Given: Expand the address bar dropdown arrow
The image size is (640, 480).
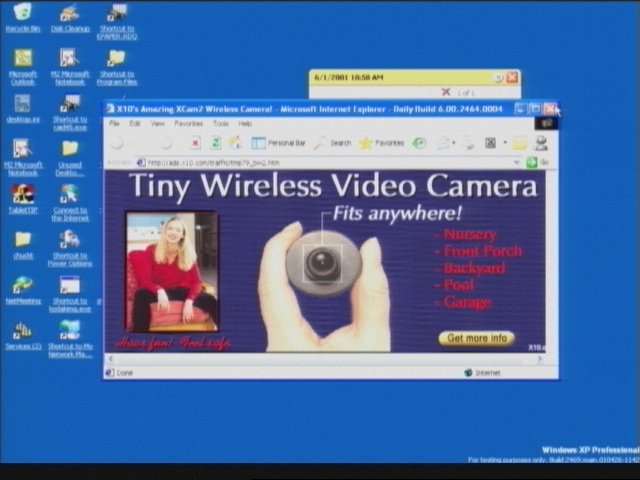Looking at the screenshot, I should click(x=516, y=162).
